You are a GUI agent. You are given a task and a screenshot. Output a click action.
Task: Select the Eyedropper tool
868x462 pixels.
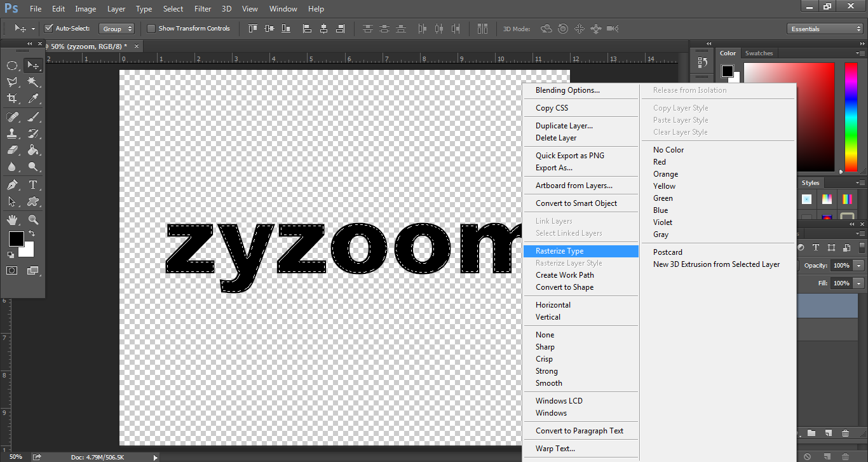click(33, 99)
